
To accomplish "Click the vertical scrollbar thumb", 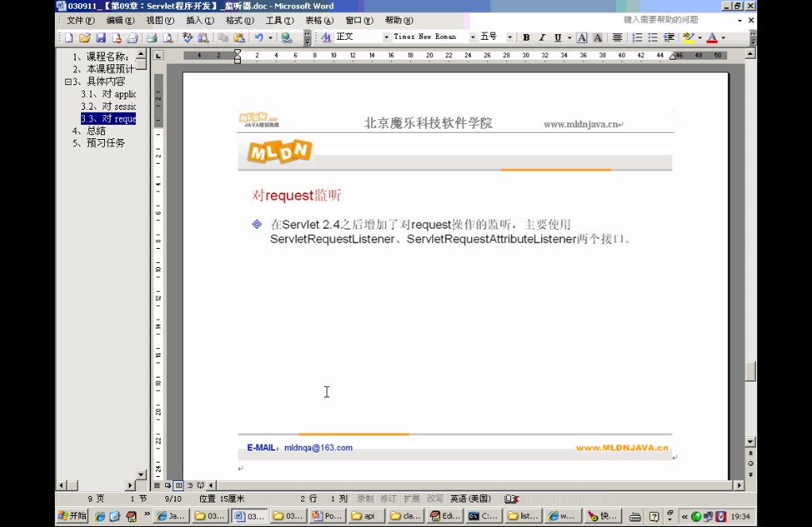I will (x=750, y=371).
